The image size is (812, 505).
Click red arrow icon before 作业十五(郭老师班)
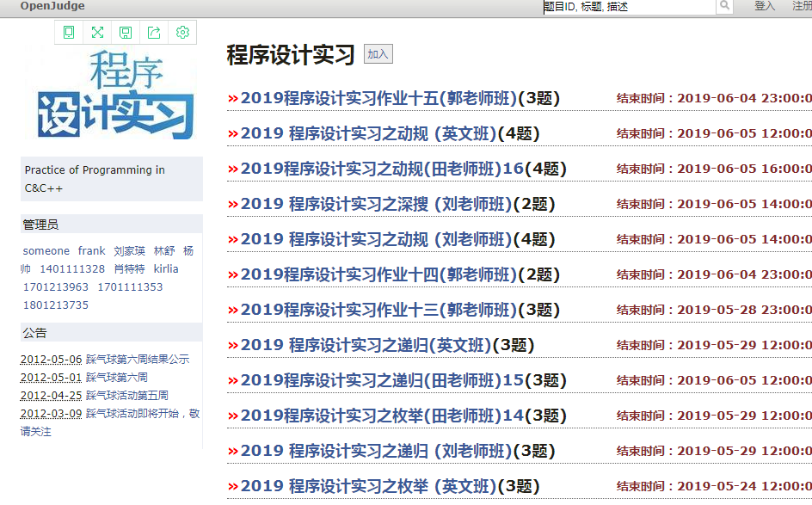231,98
